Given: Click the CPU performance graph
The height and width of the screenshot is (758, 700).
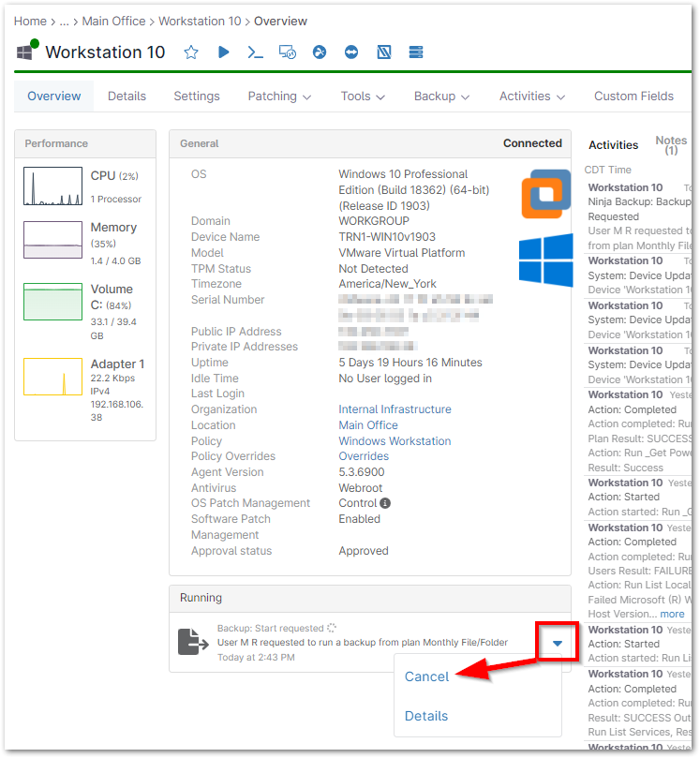Looking at the screenshot, I should coord(52,187).
